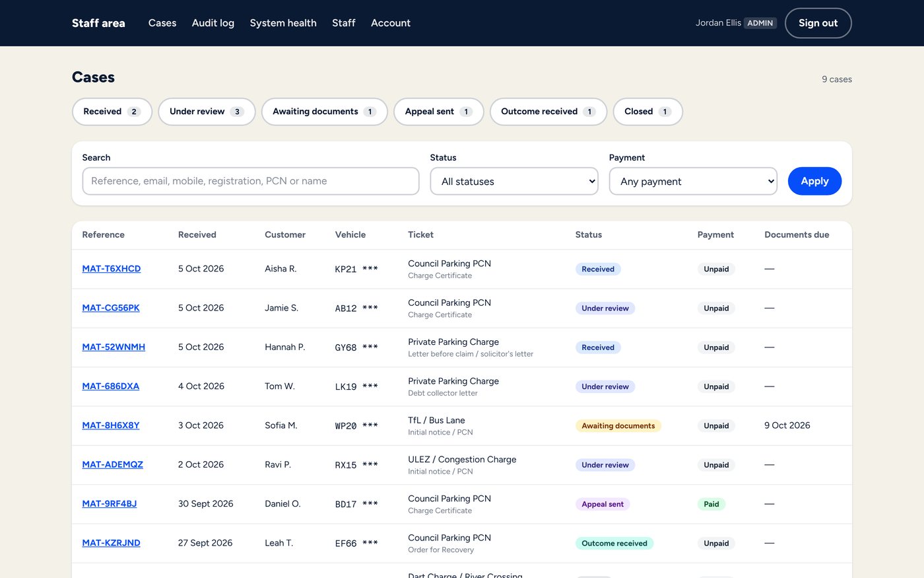Click the Received column header
This screenshot has width=924, height=578.
click(x=197, y=235)
